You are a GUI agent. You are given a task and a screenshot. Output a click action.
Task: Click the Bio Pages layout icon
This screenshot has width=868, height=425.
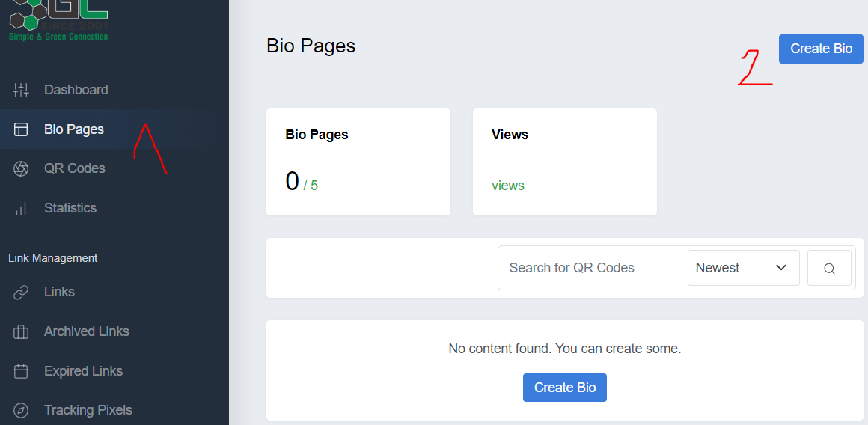(x=21, y=129)
